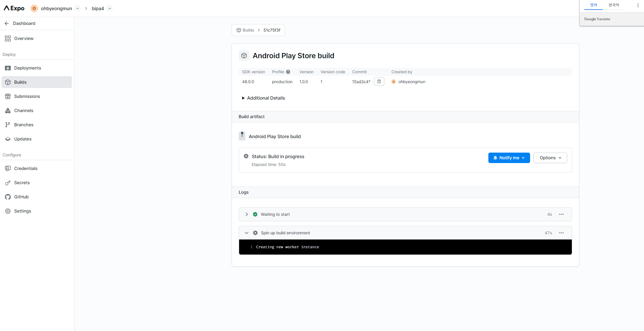Open the GitHub configuration page
This screenshot has height=331, width=644.
click(x=21, y=197)
